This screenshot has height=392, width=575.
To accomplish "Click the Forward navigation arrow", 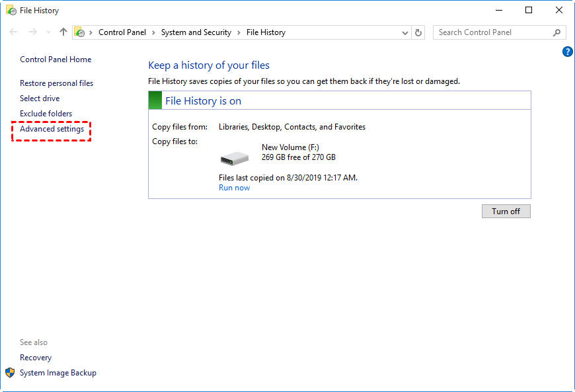I will coord(33,32).
